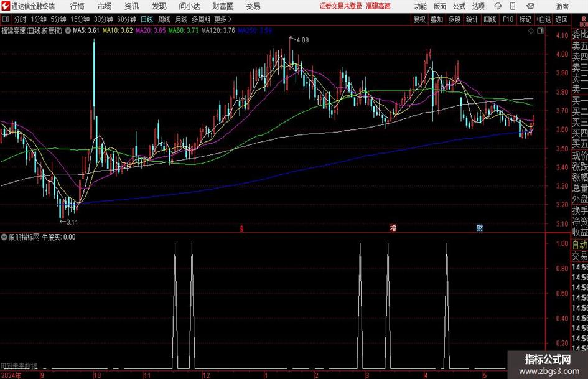Open the 选项 menu
This screenshot has width=588, height=379.
click(x=478, y=6)
